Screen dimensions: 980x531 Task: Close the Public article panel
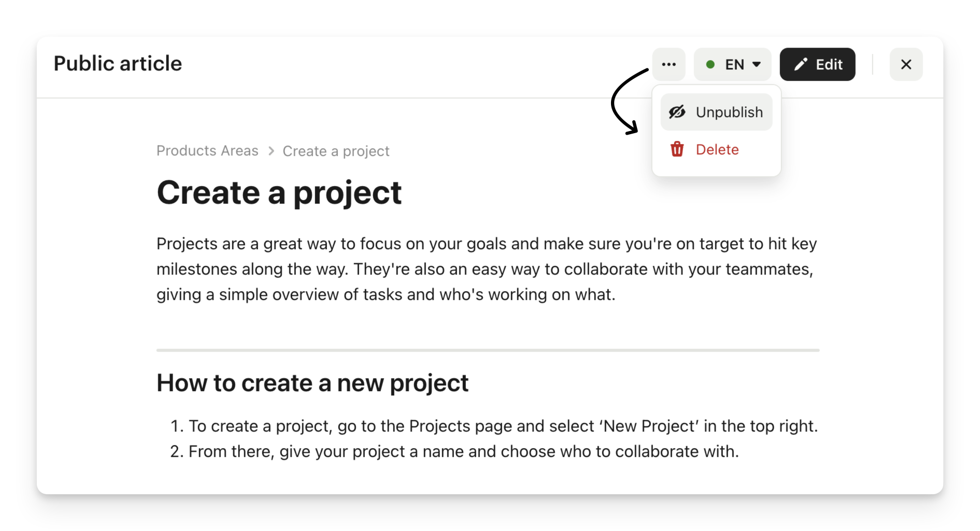[x=906, y=65]
